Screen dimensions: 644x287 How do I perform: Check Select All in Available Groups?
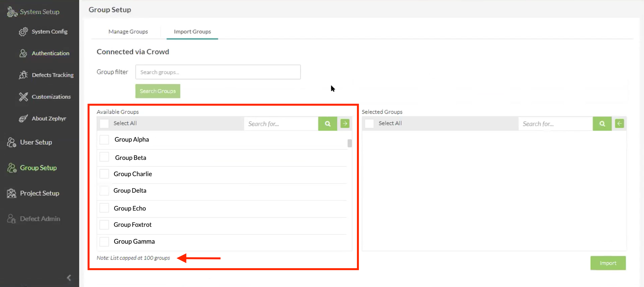point(104,123)
